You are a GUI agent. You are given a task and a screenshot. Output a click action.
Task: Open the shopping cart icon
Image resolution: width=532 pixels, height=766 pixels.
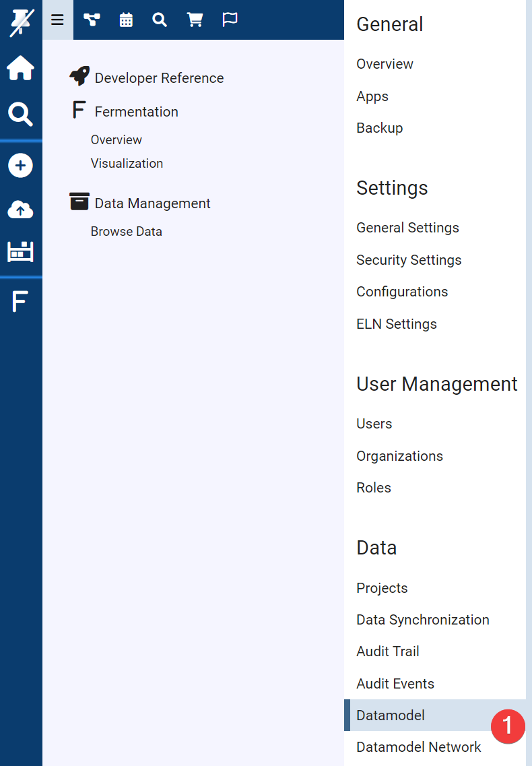195,20
